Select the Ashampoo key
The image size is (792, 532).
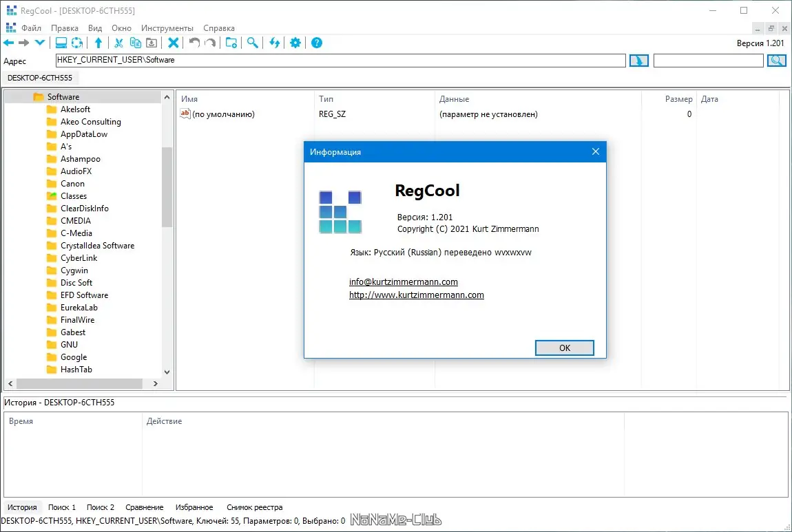pos(81,158)
